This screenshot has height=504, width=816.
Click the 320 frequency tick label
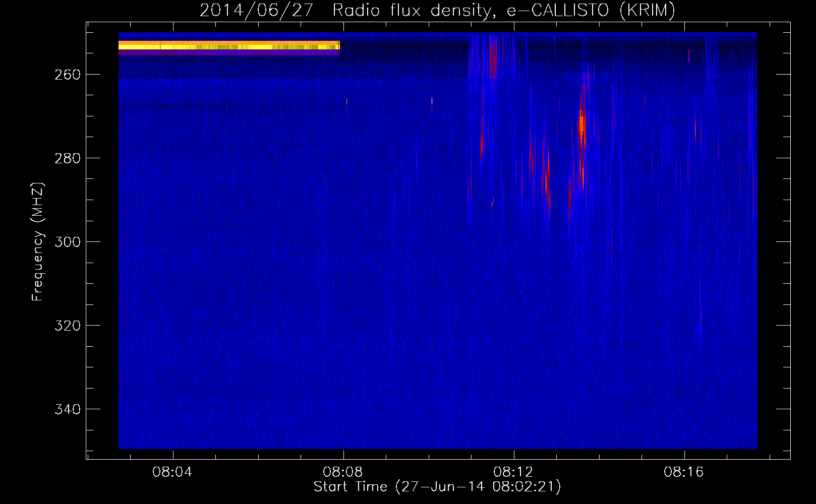(68, 326)
